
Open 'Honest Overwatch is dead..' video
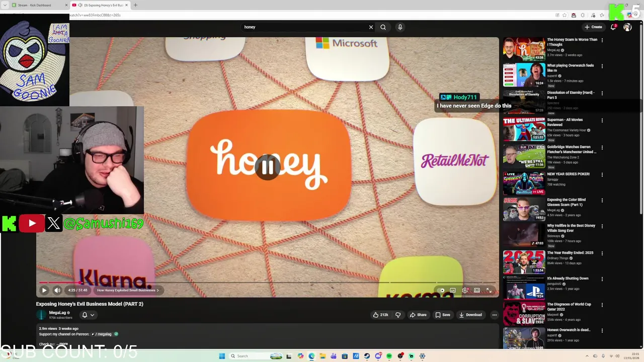[x=524, y=339]
